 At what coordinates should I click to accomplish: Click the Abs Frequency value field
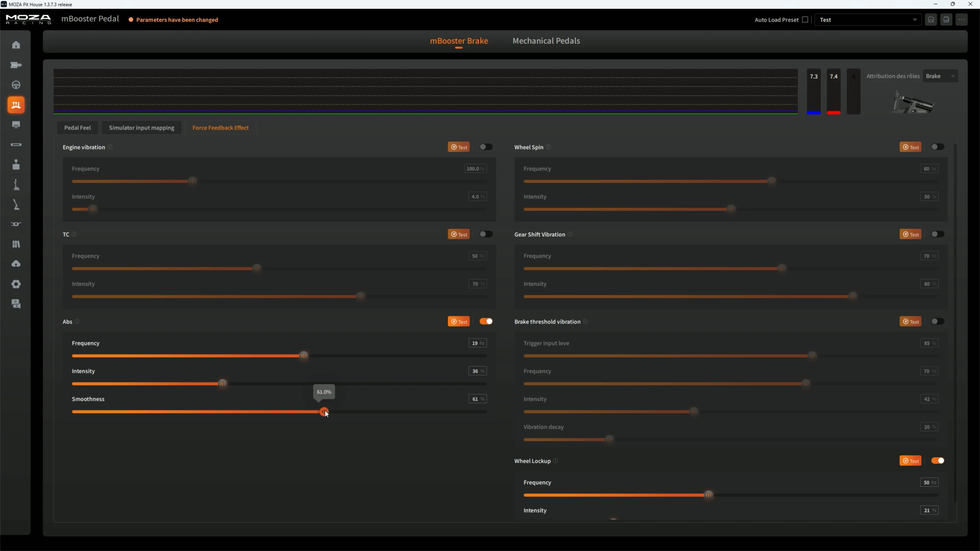(x=477, y=343)
